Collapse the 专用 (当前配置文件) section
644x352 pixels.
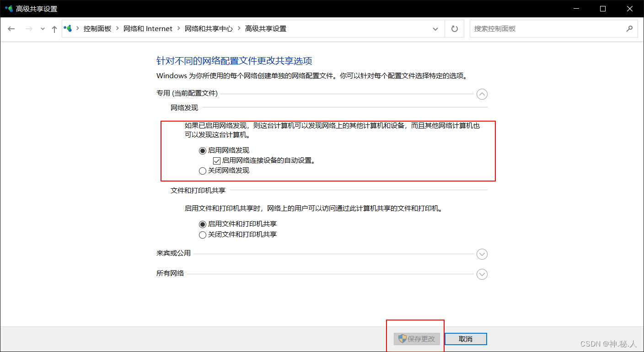click(482, 94)
